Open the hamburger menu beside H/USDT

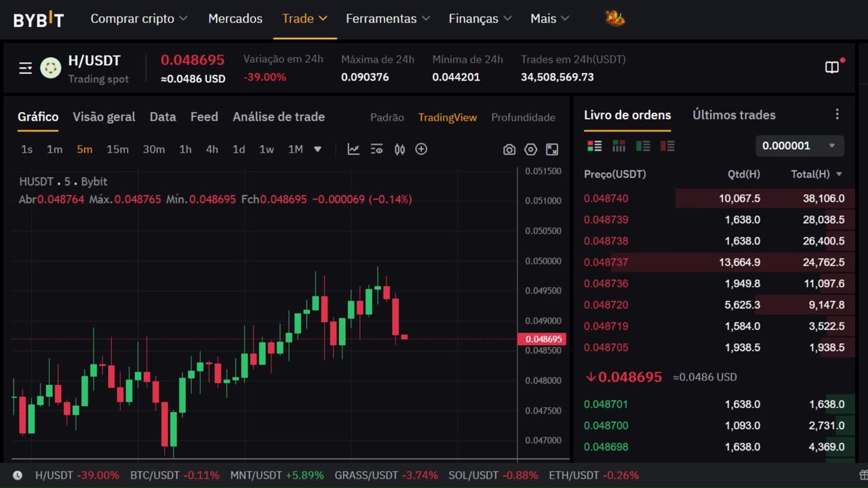[26, 68]
